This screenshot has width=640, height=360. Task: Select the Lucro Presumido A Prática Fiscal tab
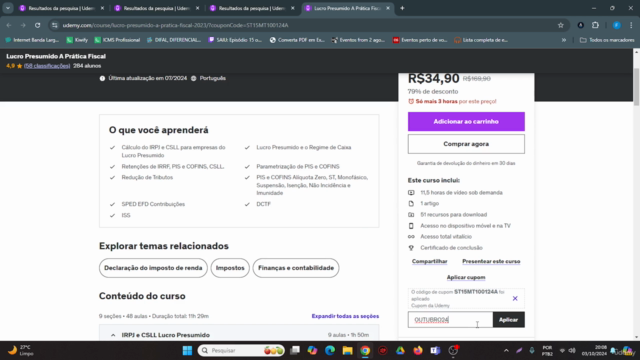347,8
